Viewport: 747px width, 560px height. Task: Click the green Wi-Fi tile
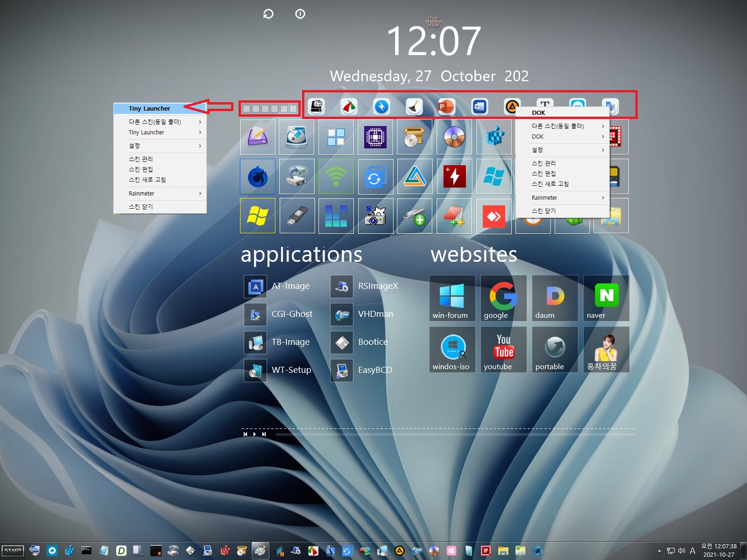click(336, 176)
